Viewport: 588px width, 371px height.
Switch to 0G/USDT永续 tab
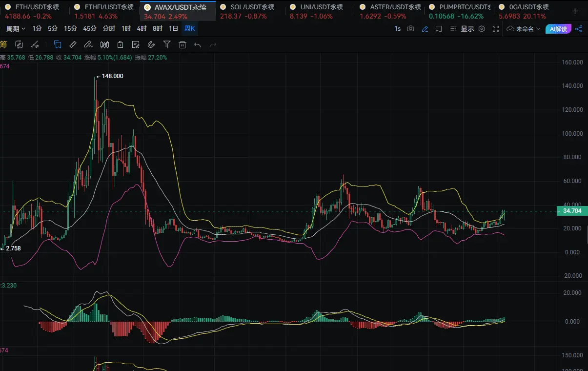point(529,11)
